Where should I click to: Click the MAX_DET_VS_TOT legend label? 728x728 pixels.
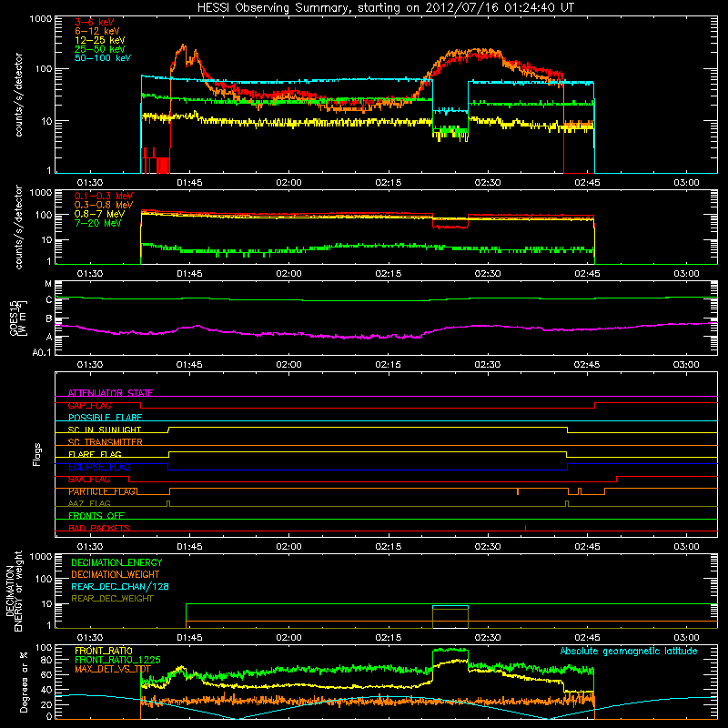[112, 669]
